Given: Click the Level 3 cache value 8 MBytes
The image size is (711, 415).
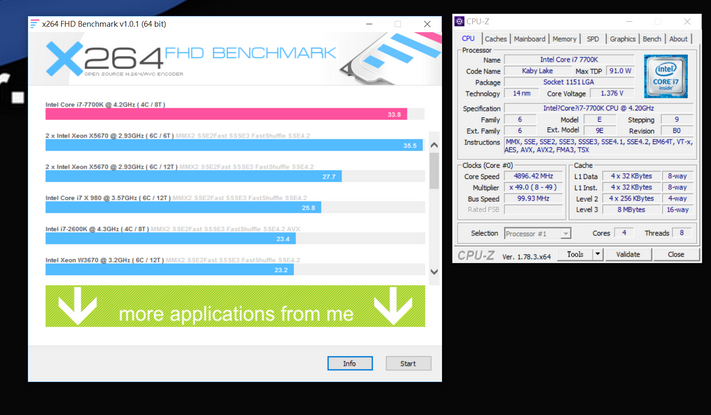Looking at the screenshot, I should [631, 210].
